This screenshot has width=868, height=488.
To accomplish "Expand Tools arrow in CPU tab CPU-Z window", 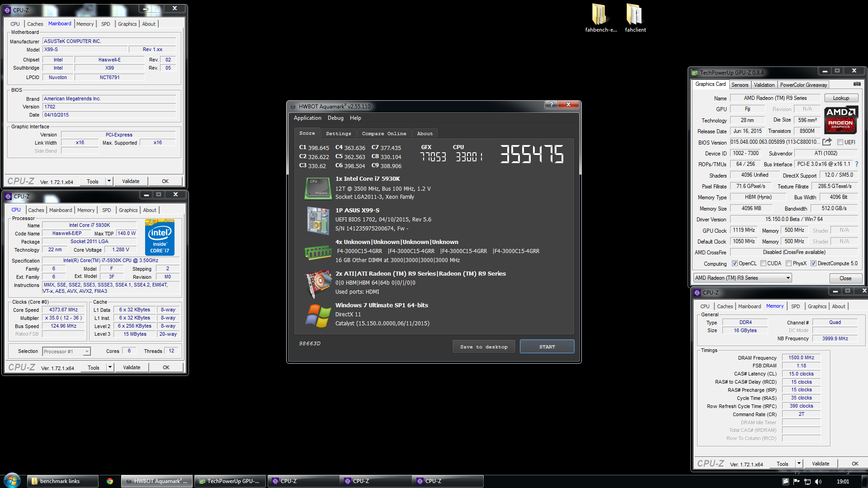I will 110,367.
